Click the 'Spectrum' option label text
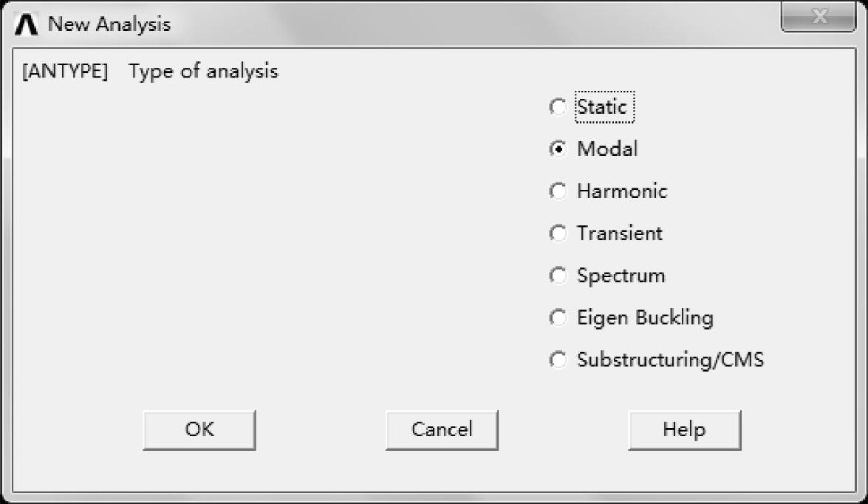 pos(621,276)
